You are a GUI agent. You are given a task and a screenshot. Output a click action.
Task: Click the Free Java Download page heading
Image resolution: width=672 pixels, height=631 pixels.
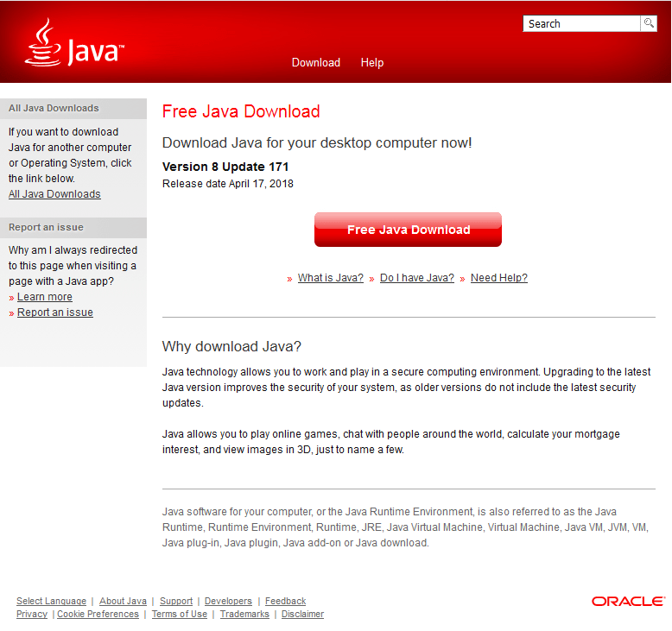241,111
